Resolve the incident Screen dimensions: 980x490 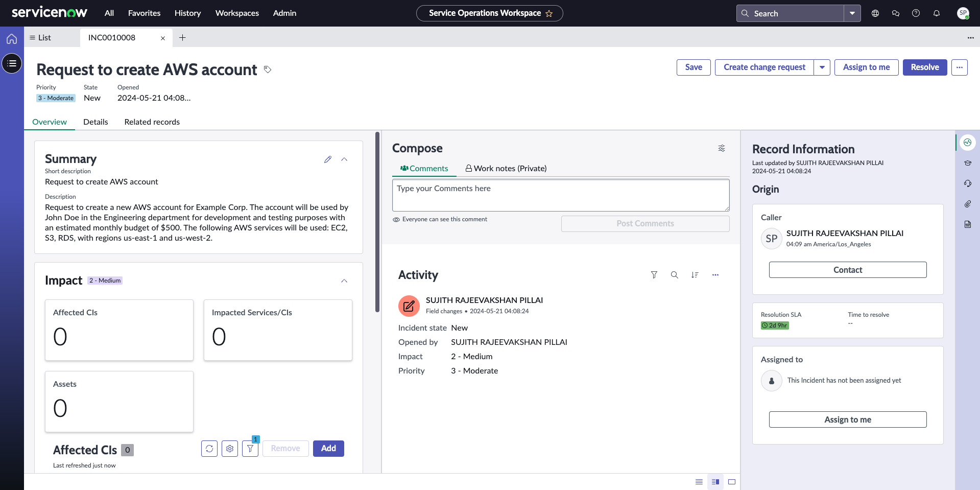coord(925,67)
